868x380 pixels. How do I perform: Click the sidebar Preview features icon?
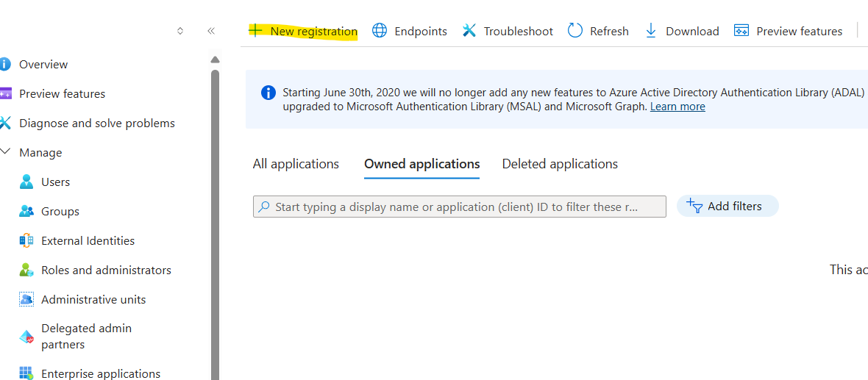tap(5, 93)
